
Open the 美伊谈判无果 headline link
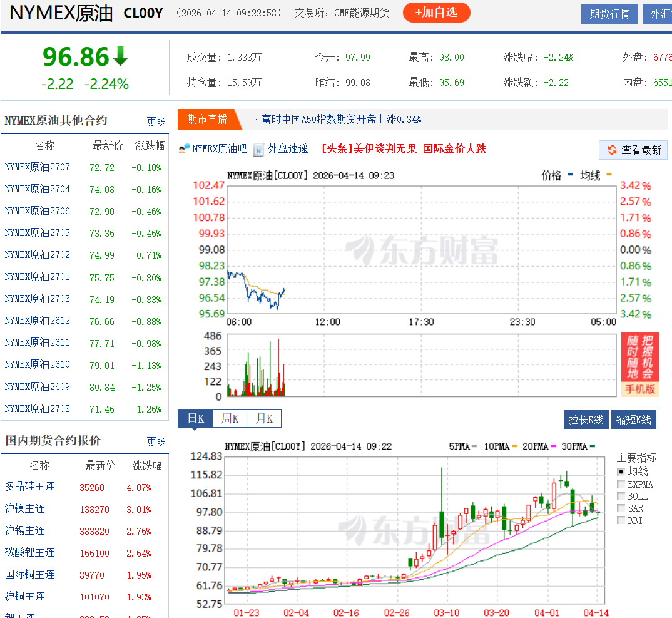(404, 149)
